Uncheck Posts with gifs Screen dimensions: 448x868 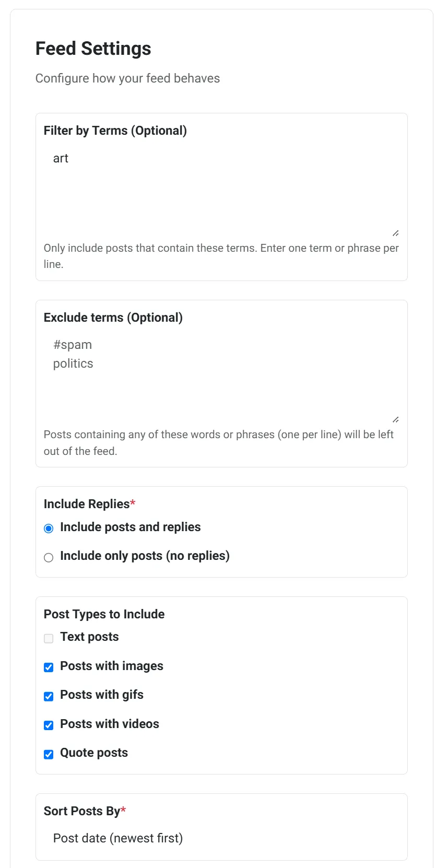pyautogui.click(x=49, y=696)
